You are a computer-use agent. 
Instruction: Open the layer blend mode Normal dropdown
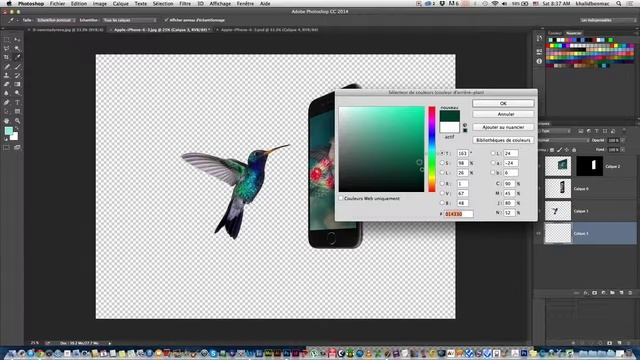point(563,140)
